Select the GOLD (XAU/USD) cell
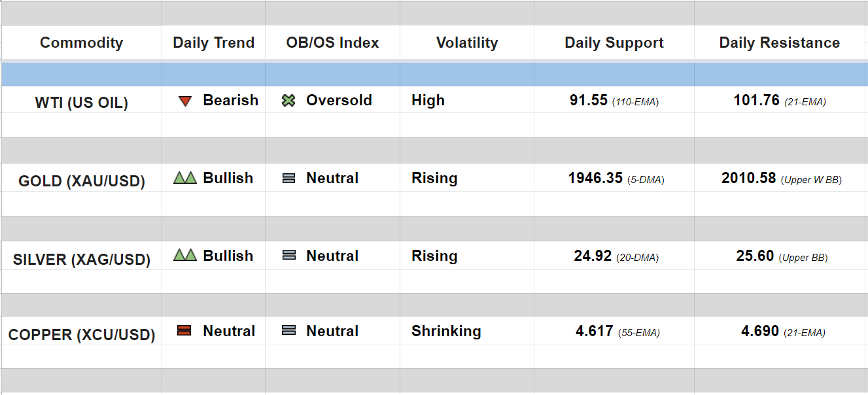The height and width of the screenshot is (395, 868). 81,181
